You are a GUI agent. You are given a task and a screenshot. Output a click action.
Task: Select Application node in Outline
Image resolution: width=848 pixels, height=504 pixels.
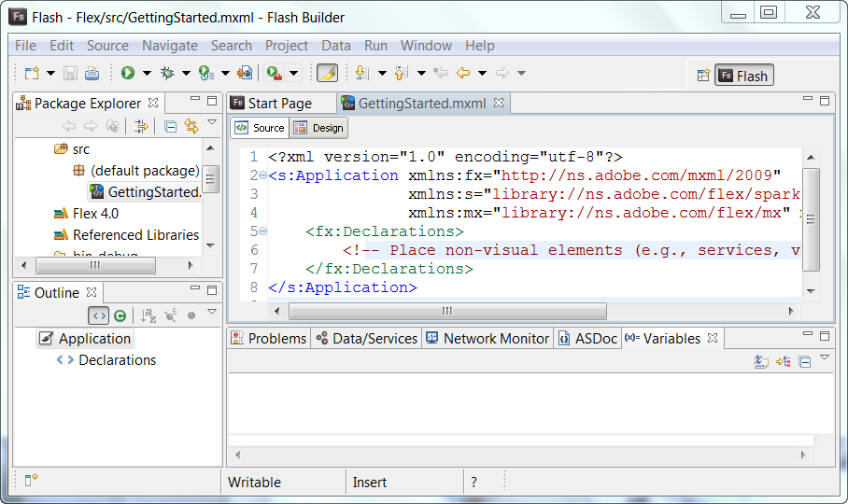[85, 339]
